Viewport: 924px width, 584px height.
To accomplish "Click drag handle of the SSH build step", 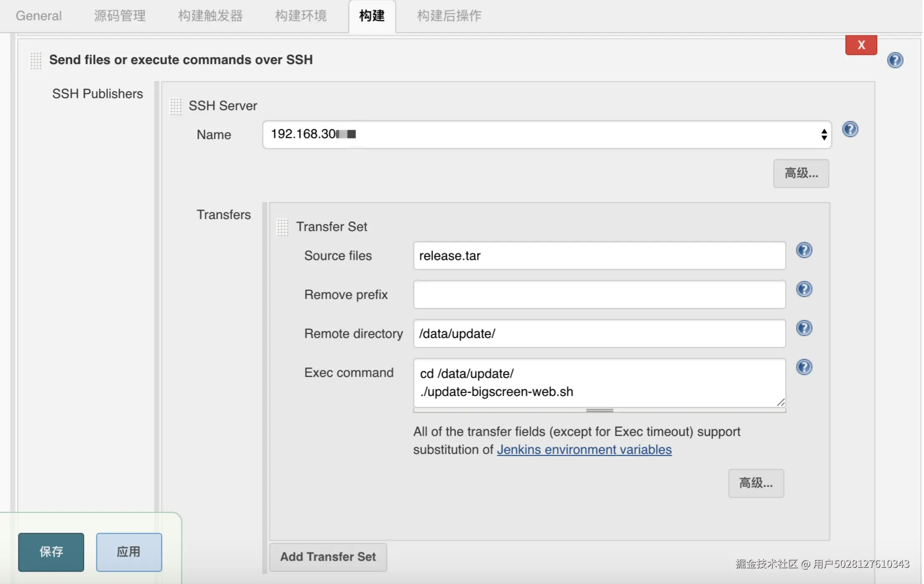I will click(x=36, y=60).
